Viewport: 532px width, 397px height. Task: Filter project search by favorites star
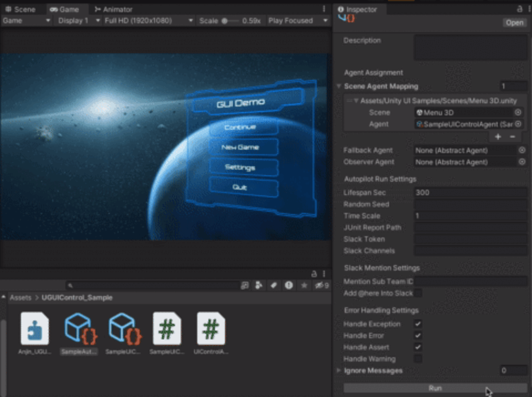(304, 285)
